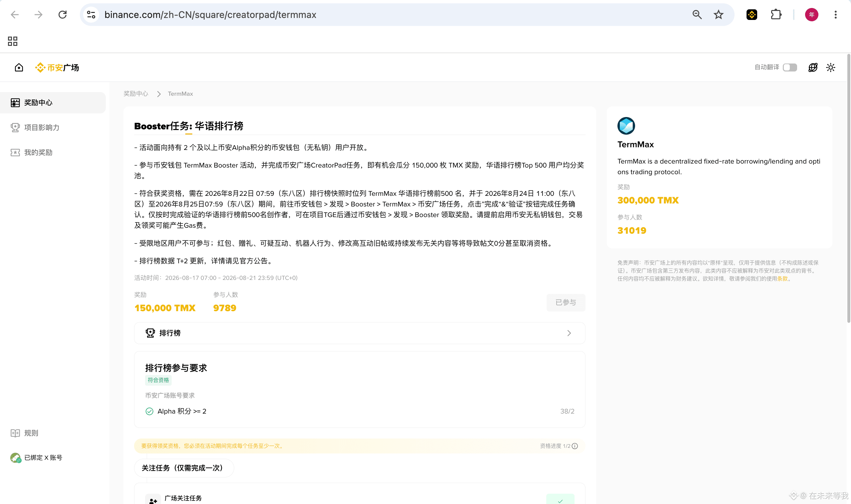Click the Booster任务: 华语排行榜 heading
The width and height of the screenshot is (851, 504).
(x=189, y=126)
